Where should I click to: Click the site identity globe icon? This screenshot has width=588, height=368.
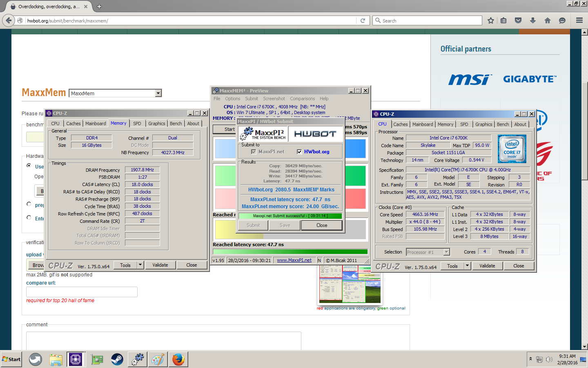pos(20,20)
